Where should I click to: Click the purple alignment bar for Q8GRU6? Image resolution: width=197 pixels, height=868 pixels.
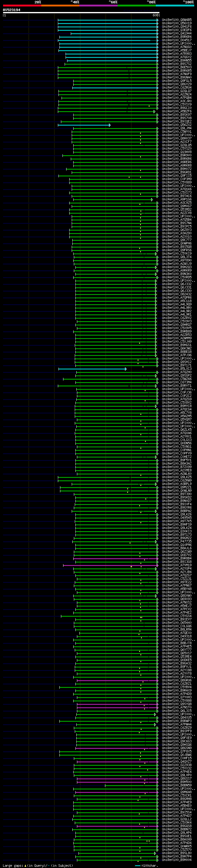[x=118, y=680]
